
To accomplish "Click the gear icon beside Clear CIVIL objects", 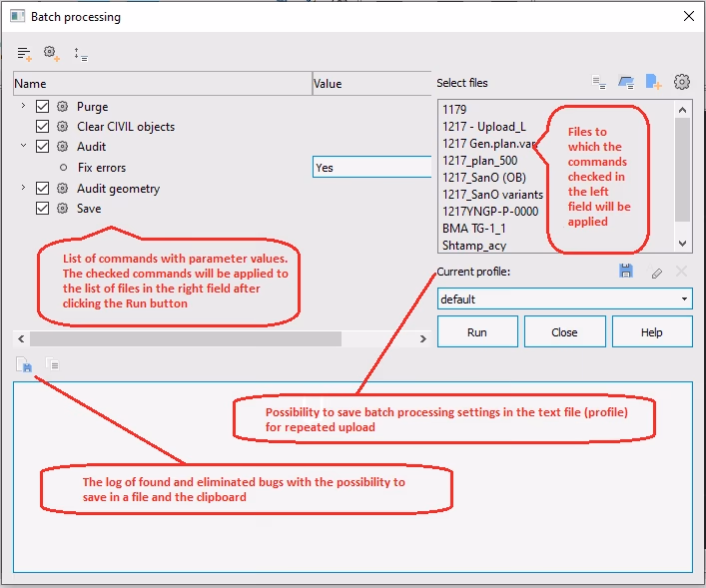I will pos(63,126).
